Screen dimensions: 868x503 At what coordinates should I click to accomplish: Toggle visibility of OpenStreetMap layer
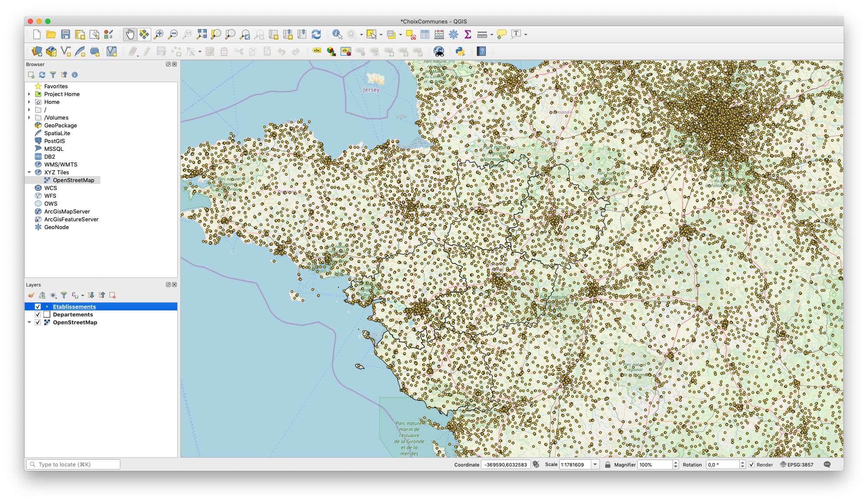click(x=38, y=322)
